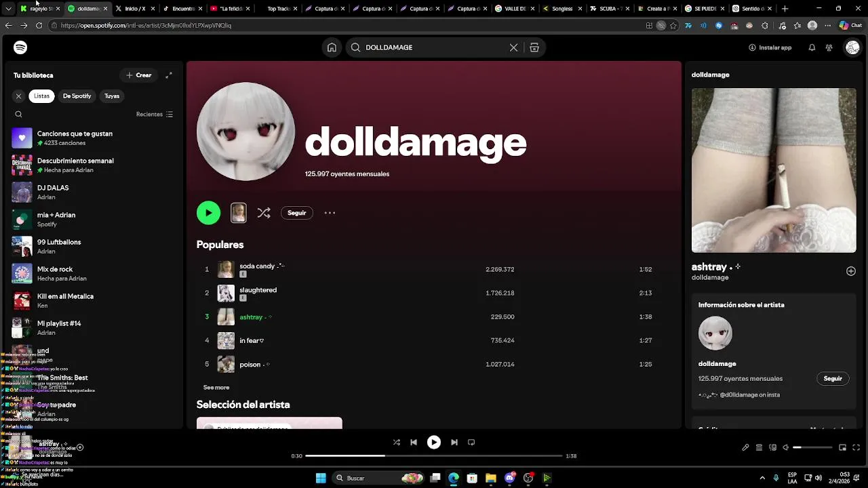
Task: Open the play queue icon
Action: (x=759, y=447)
